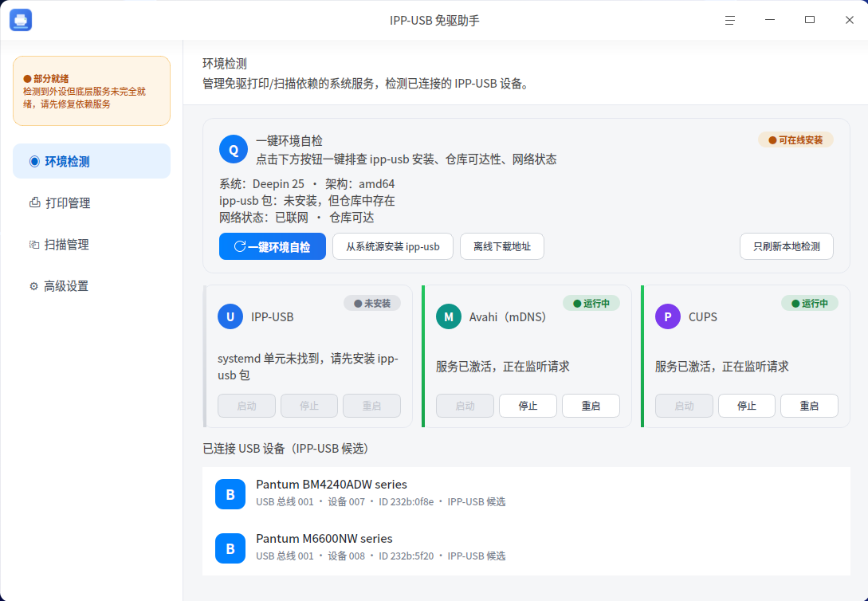
Task: Open 高级设置 in the sidebar
Action: [x=92, y=285]
